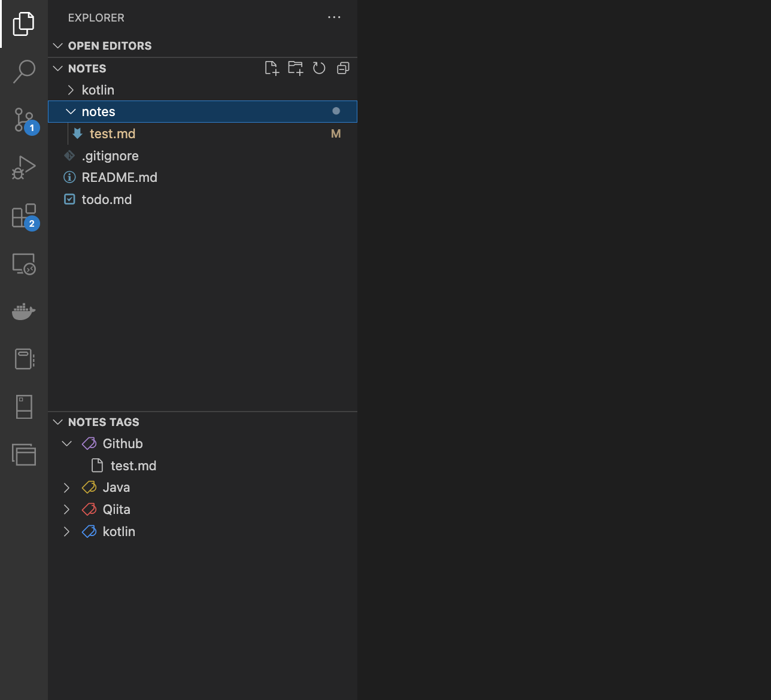Collapse all folders in NOTES panel
The image size is (771, 700).
[x=342, y=68]
